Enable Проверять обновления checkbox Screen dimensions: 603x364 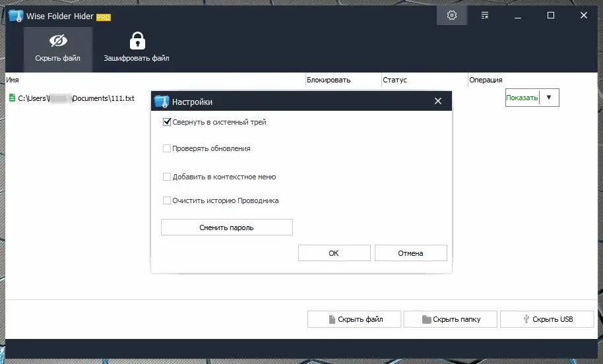(x=167, y=148)
